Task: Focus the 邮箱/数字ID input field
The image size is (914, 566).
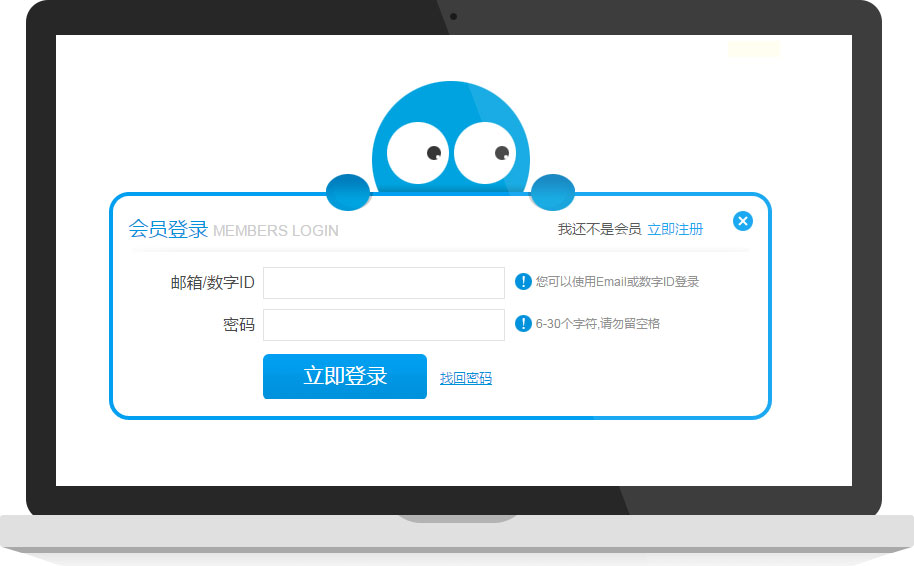Action: point(384,283)
